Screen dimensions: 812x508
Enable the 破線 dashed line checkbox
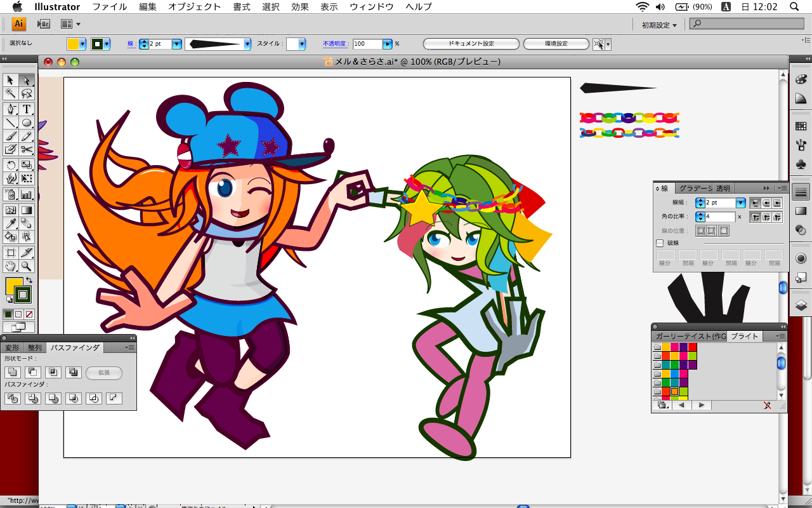[660, 243]
